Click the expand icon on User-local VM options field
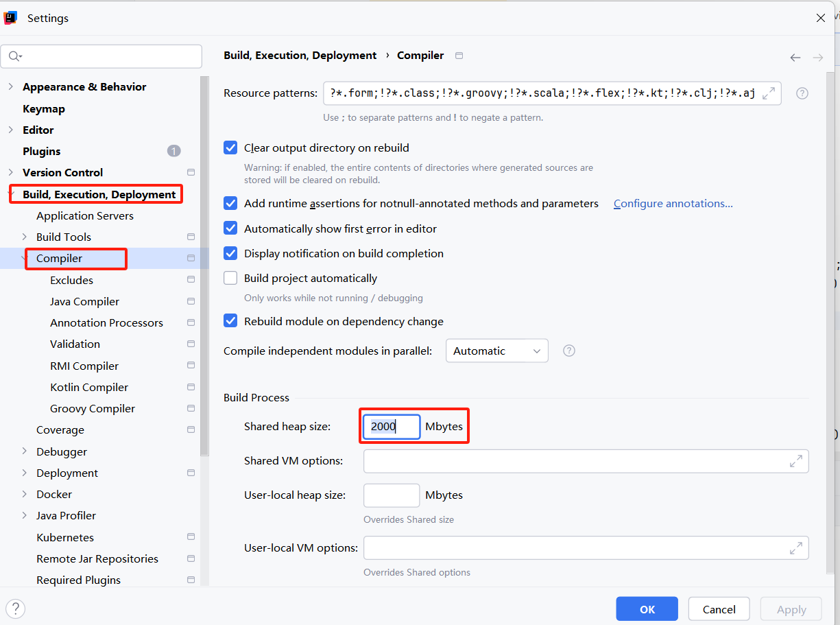The image size is (840, 625). [796, 547]
